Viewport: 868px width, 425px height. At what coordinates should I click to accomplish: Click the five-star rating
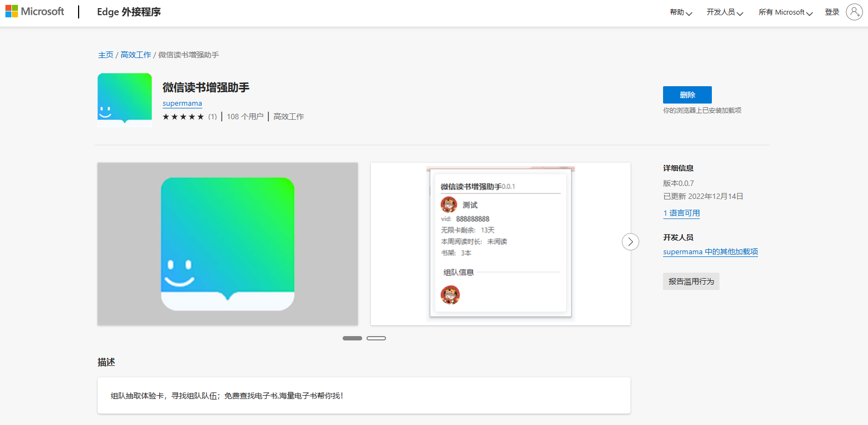point(183,117)
